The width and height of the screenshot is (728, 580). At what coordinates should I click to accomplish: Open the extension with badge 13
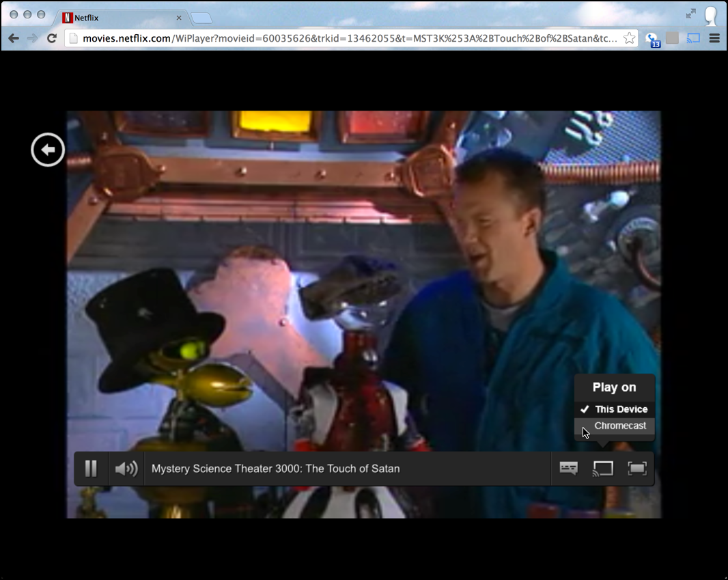(653, 40)
